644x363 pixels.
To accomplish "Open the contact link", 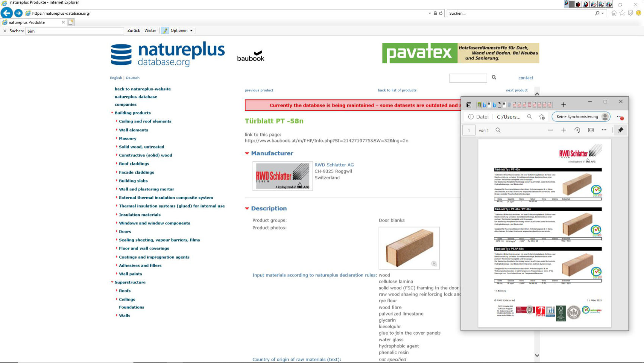I will tap(526, 77).
